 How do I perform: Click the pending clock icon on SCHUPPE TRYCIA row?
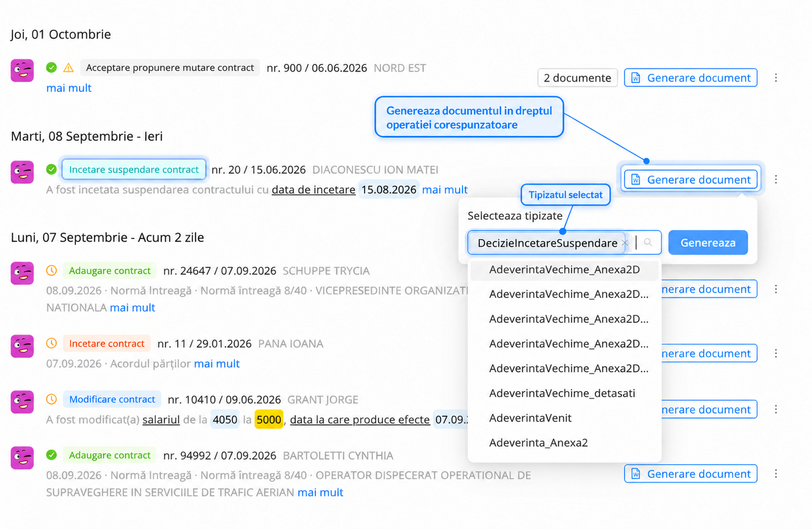[51, 271]
